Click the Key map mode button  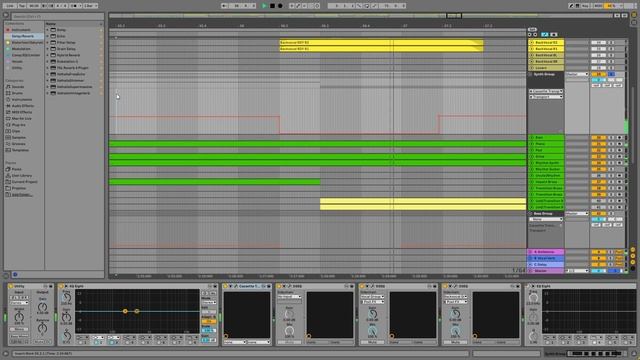pyautogui.click(x=585, y=6)
